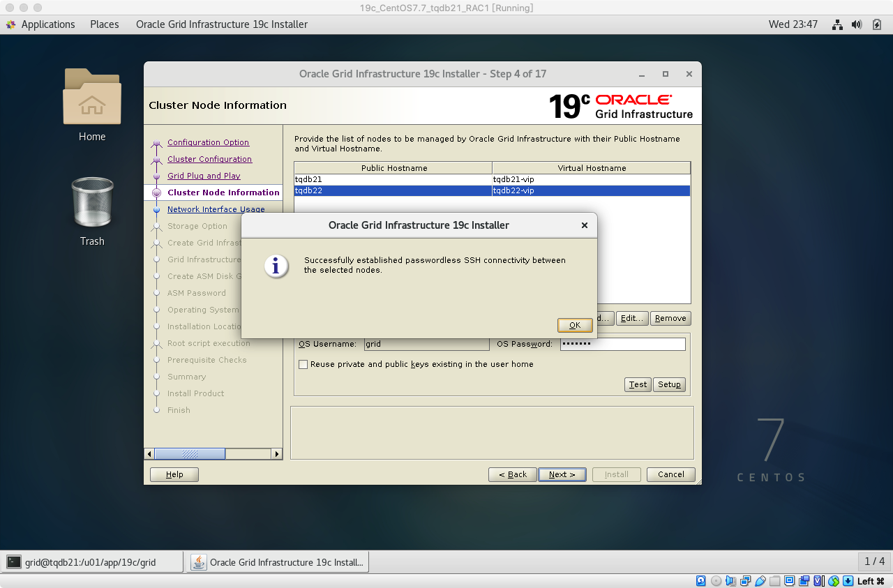Click OK in the SSH connectivity dialog
This screenshot has height=588, width=893.
575,325
